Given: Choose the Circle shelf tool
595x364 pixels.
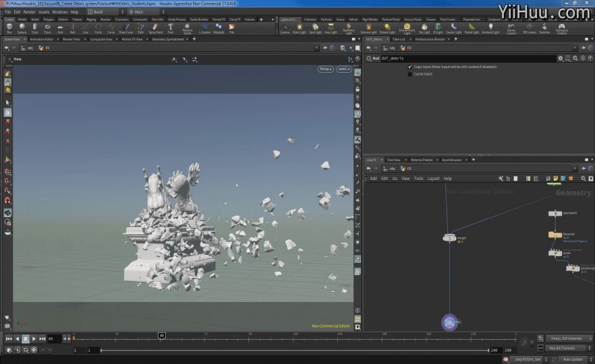Looking at the screenshot, I should [98, 28].
